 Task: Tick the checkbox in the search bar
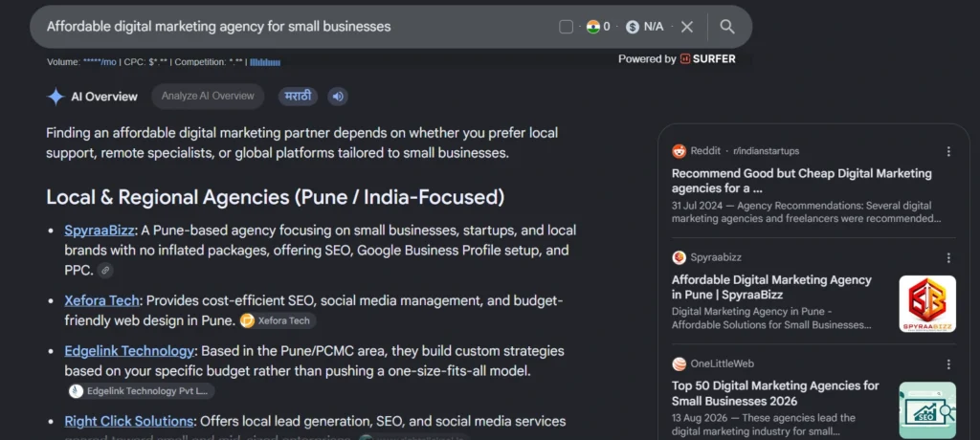(x=567, y=27)
